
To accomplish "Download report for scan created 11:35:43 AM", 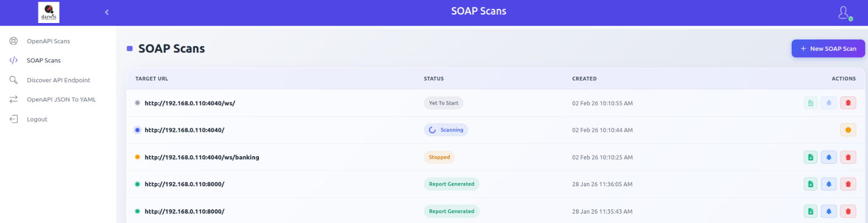I will (x=810, y=211).
